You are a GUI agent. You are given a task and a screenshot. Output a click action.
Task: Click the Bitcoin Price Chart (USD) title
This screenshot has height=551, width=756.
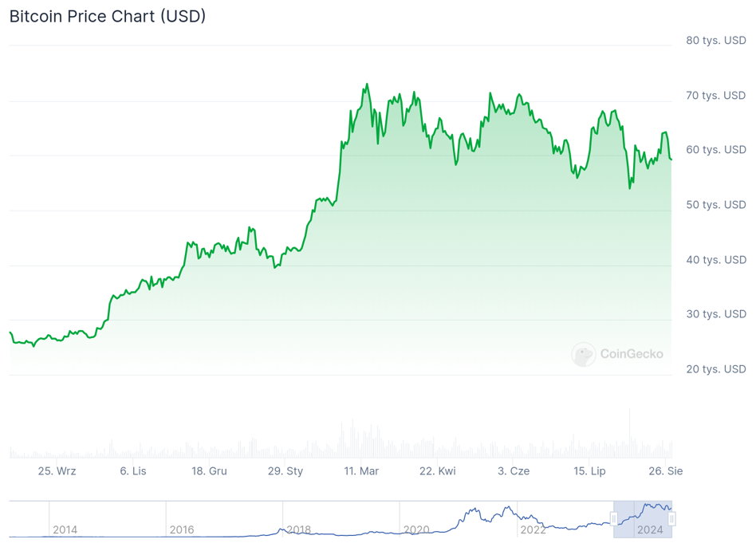pos(108,16)
